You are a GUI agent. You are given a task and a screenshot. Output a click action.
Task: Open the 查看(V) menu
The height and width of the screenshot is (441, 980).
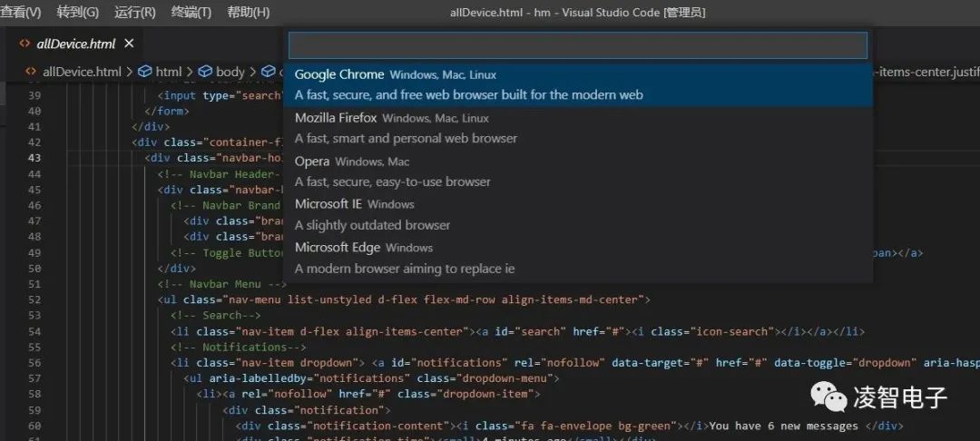point(20,13)
